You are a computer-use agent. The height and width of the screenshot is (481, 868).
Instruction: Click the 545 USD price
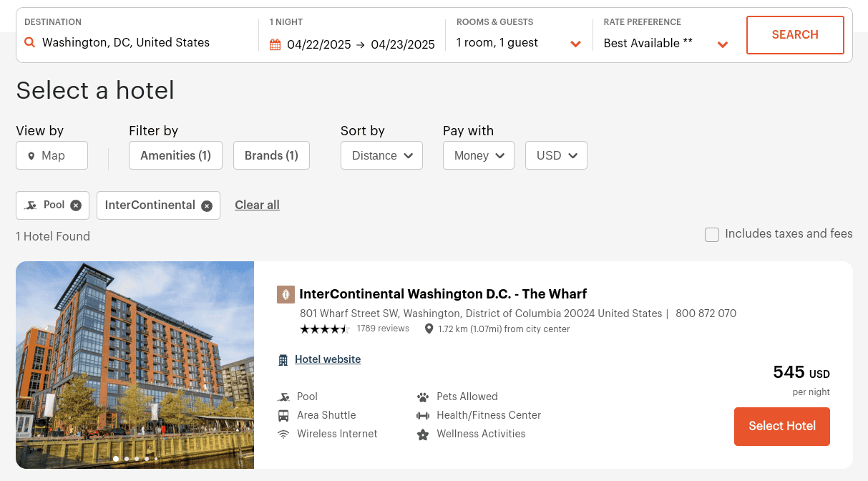[801, 373]
